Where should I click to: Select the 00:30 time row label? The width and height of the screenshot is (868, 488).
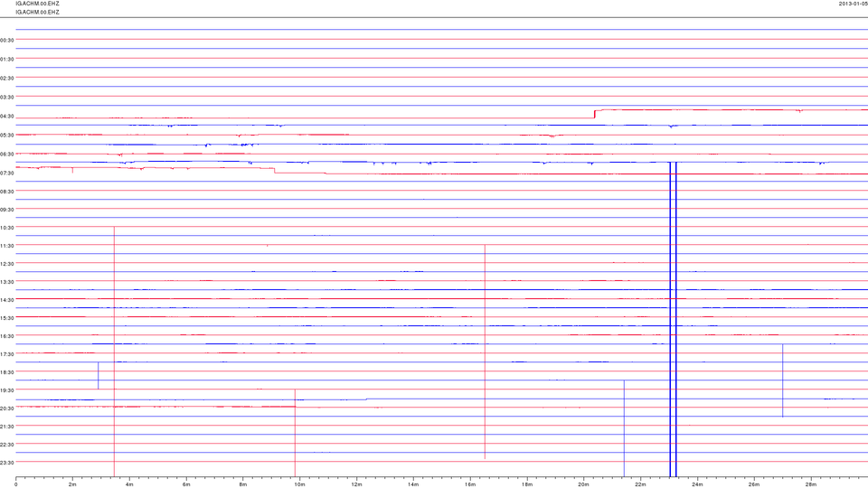click(7, 40)
